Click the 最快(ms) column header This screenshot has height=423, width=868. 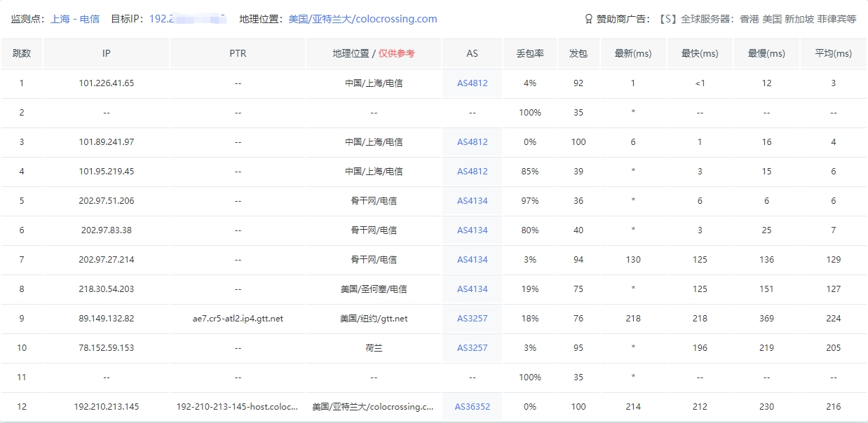700,53
